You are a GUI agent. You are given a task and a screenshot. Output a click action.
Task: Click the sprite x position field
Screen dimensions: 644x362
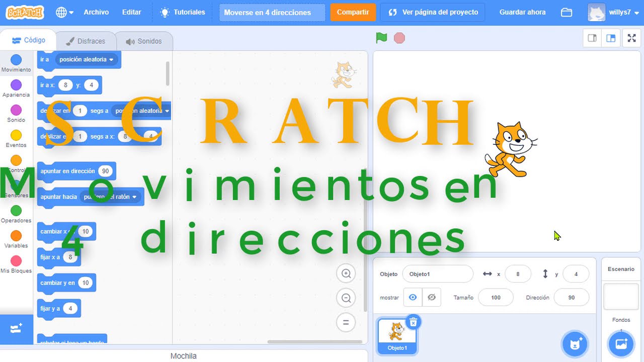518,274
